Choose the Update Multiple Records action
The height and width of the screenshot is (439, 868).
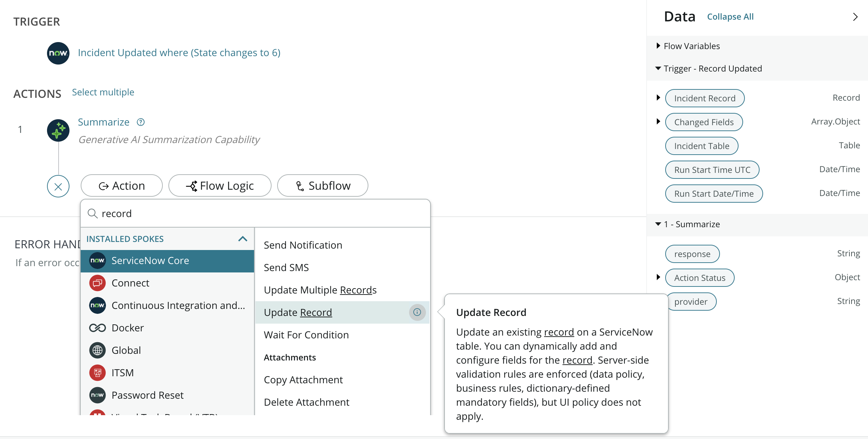(342, 290)
